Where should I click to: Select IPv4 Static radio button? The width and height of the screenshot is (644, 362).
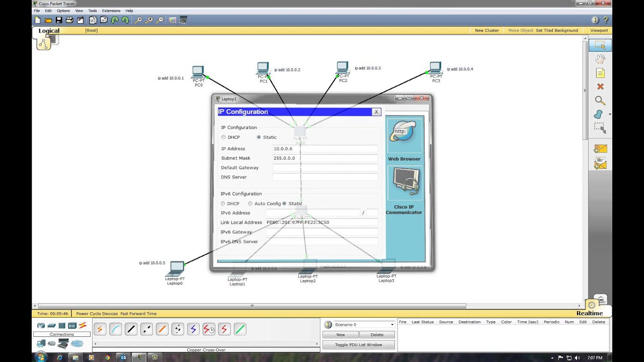click(x=259, y=137)
